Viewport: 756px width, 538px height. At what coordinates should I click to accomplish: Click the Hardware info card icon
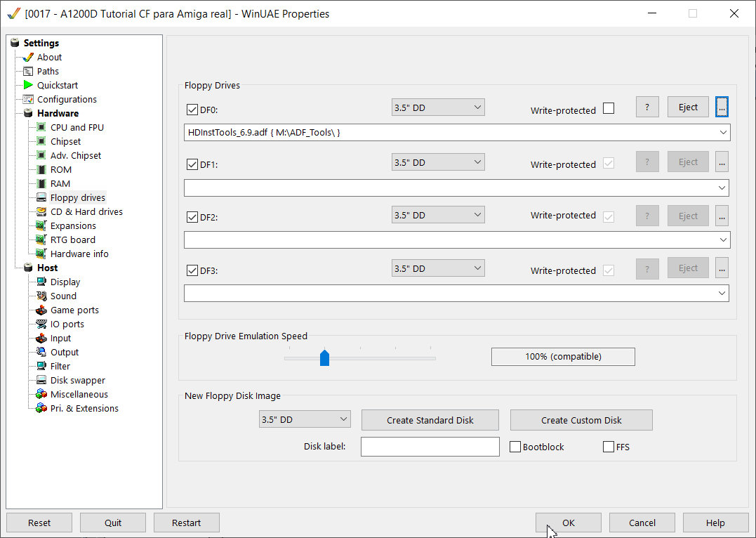pyautogui.click(x=41, y=254)
